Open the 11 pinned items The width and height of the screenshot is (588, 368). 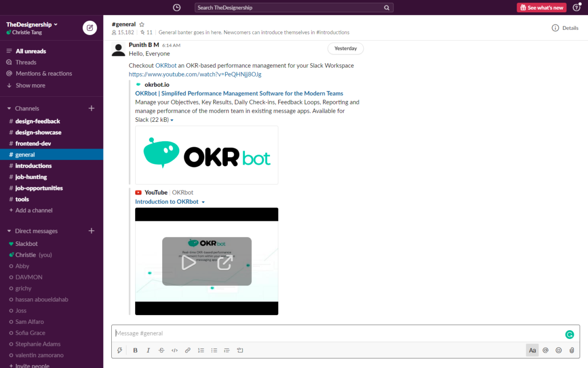click(x=146, y=32)
